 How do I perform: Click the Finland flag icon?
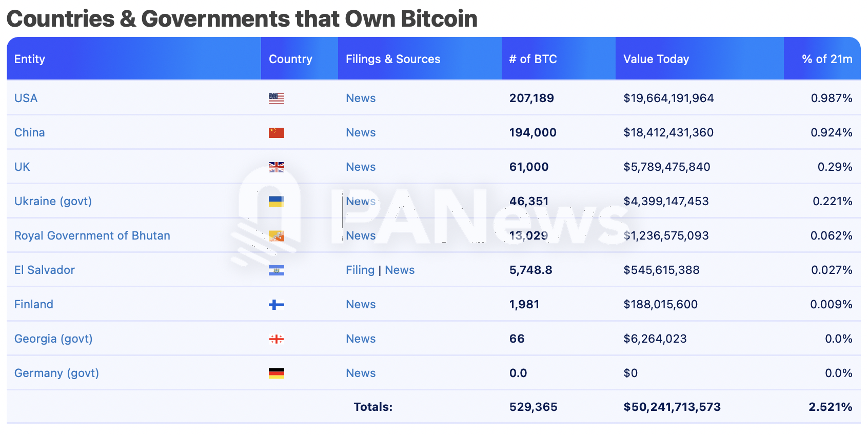pyautogui.click(x=276, y=304)
